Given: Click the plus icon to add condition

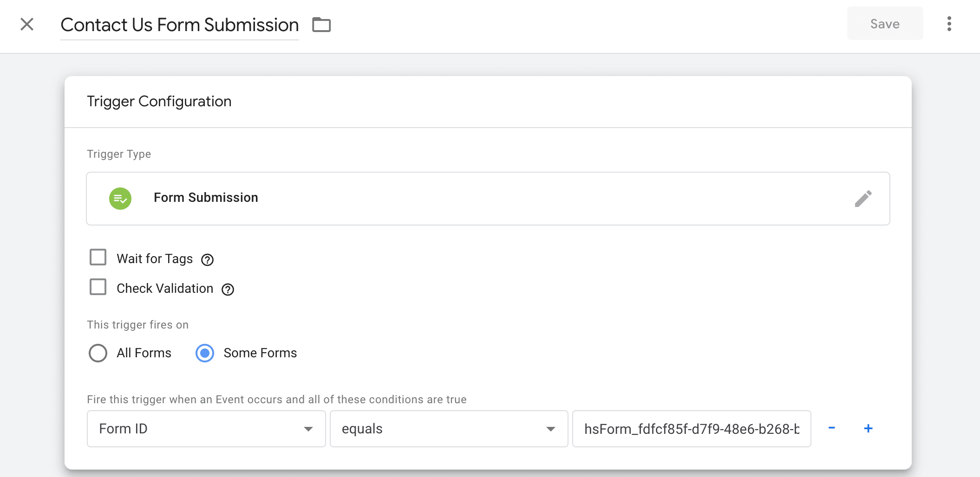Looking at the screenshot, I should tap(868, 428).
